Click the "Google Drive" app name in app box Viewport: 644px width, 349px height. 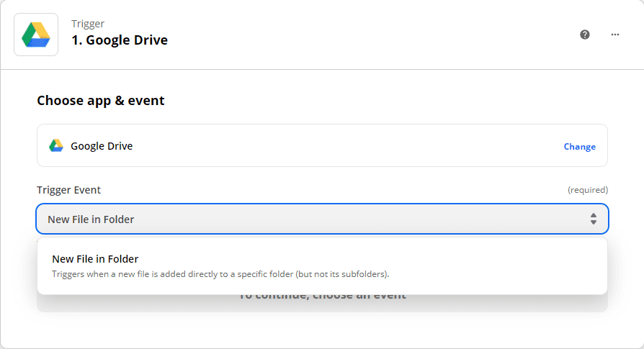pos(102,146)
